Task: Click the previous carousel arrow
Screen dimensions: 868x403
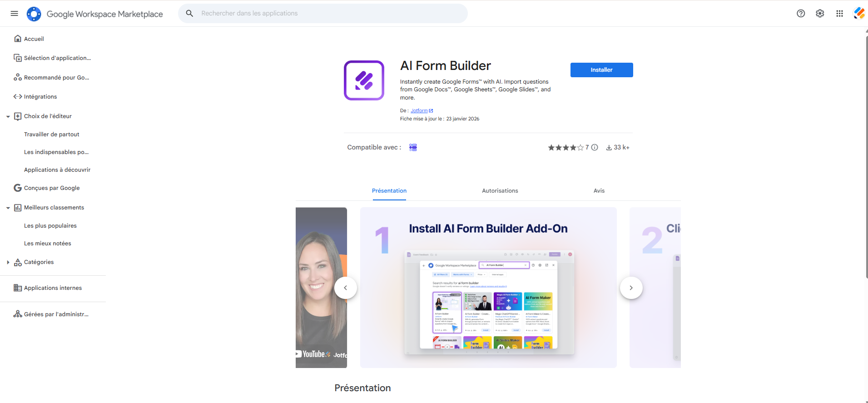Action: [346, 288]
